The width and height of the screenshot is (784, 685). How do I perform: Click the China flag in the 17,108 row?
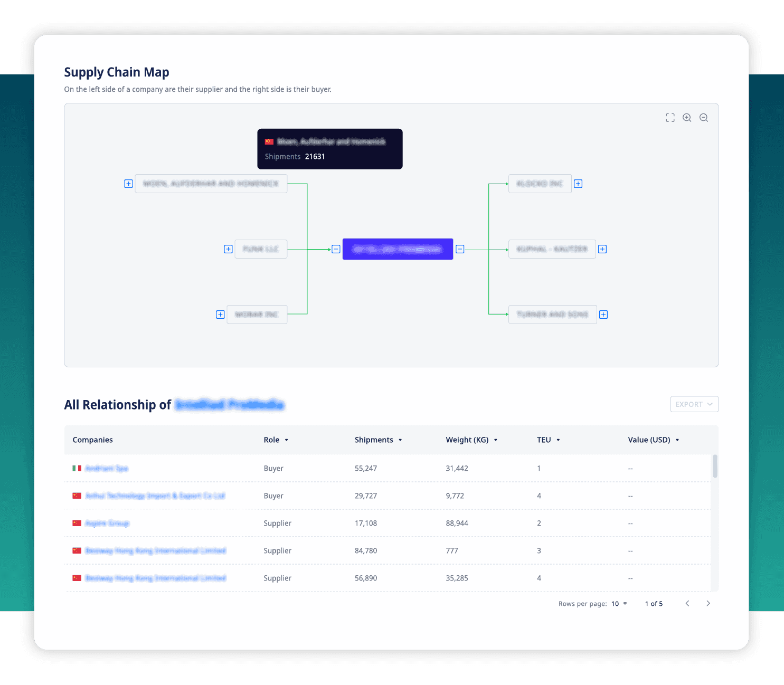[77, 523]
